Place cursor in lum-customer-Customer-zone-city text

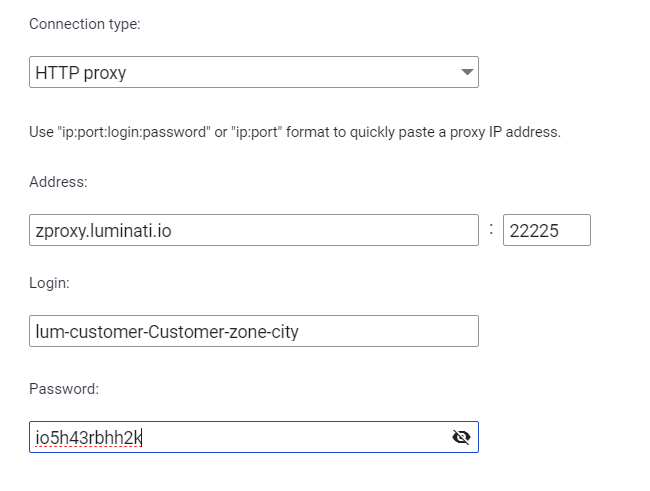tap(167, 332)
